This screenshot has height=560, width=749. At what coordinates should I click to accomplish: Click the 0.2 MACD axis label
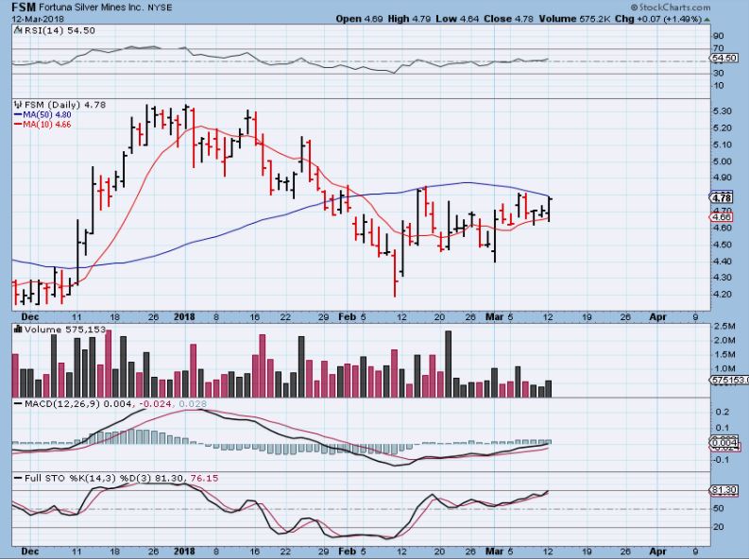click(x=723, y=412)
